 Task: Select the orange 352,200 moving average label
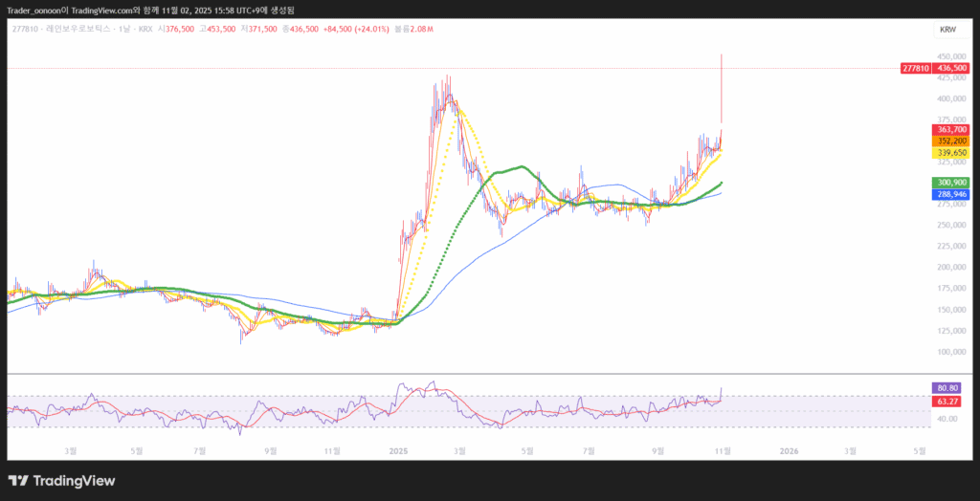click(x=951, y=141)
